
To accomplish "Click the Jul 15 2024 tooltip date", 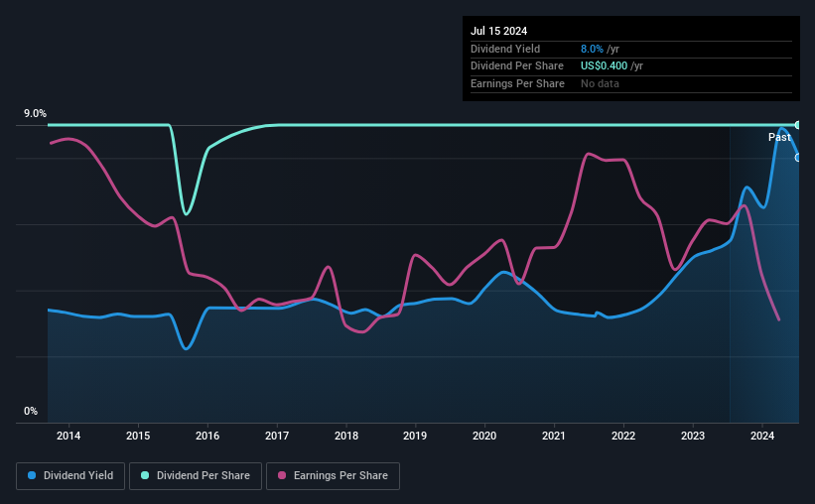I will [499, 31].
